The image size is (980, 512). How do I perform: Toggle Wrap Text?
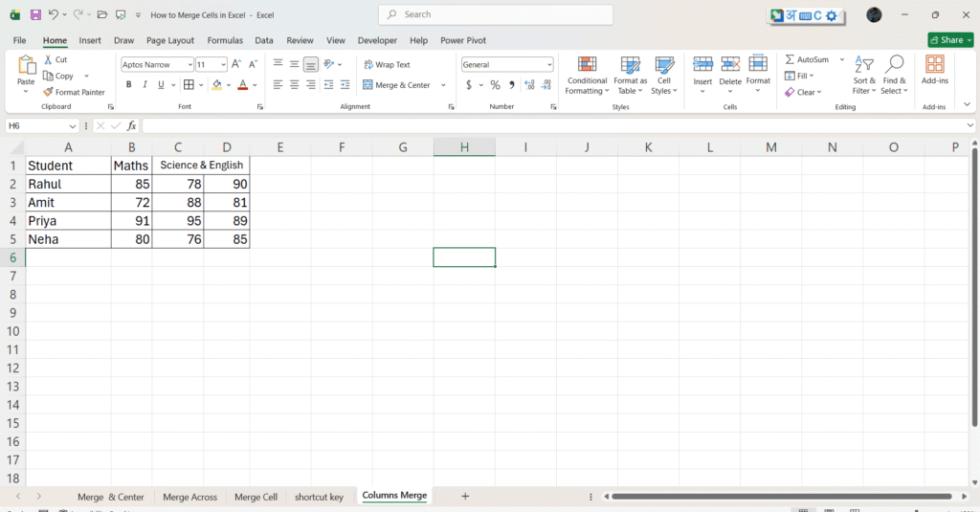tap(387, 64)
